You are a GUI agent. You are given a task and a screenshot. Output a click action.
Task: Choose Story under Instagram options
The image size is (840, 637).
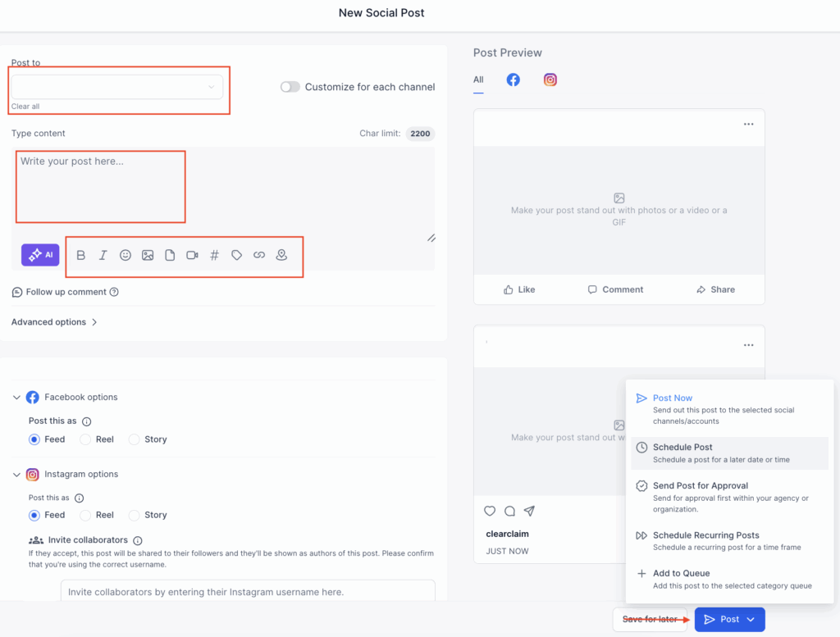pos(135,515)
